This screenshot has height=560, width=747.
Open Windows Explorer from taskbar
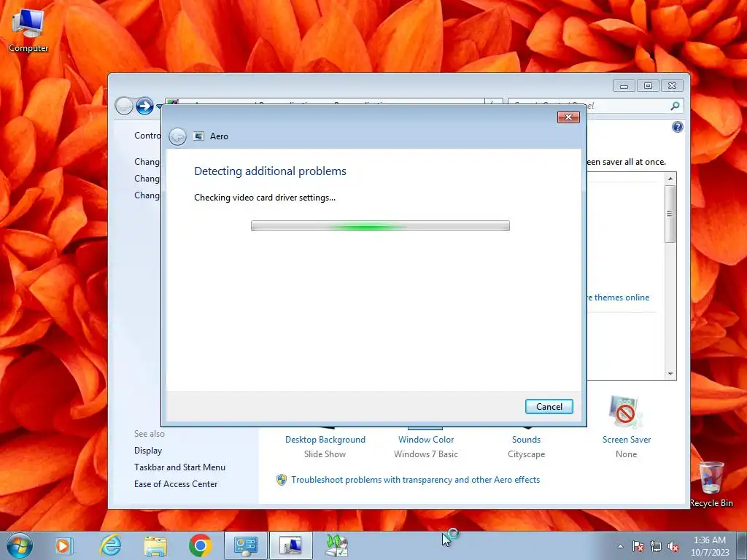155,545
